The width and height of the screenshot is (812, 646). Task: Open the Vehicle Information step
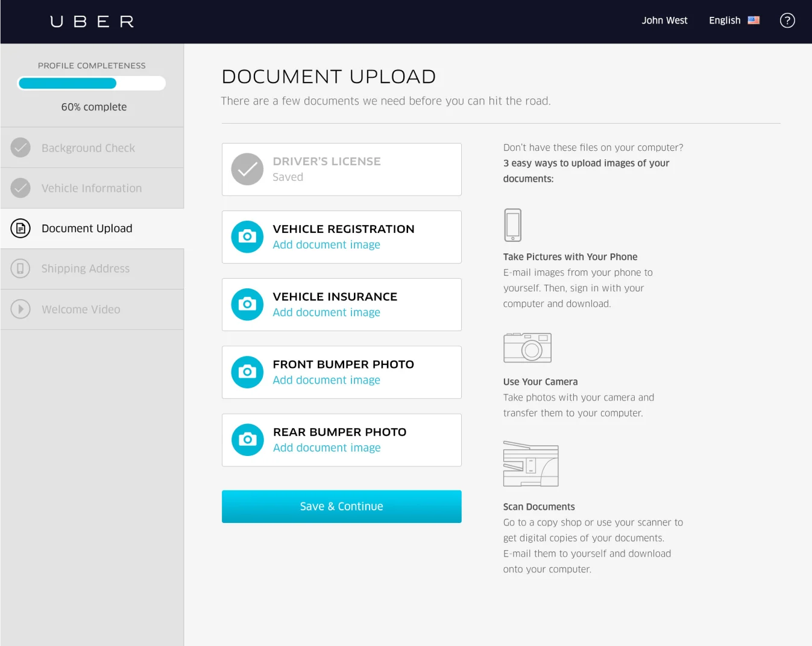coord(92,188)
